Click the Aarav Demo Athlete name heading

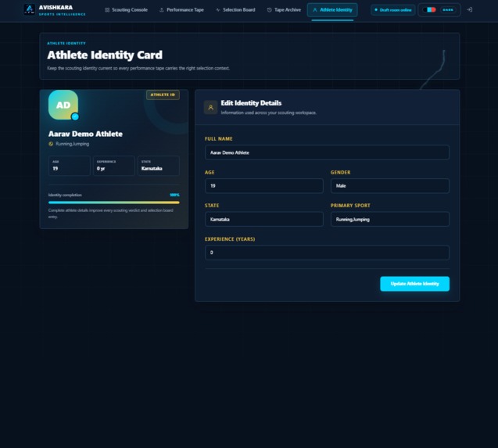click(x=85, y=134)
